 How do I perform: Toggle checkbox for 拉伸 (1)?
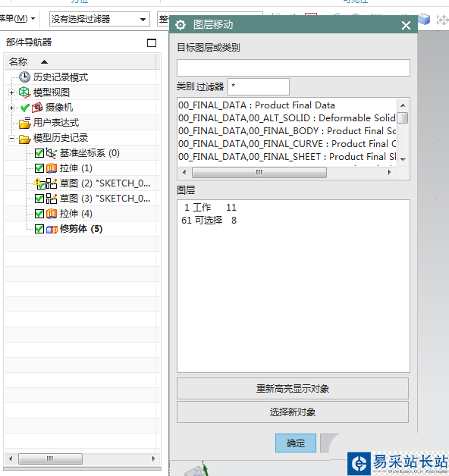click(39, 168)
